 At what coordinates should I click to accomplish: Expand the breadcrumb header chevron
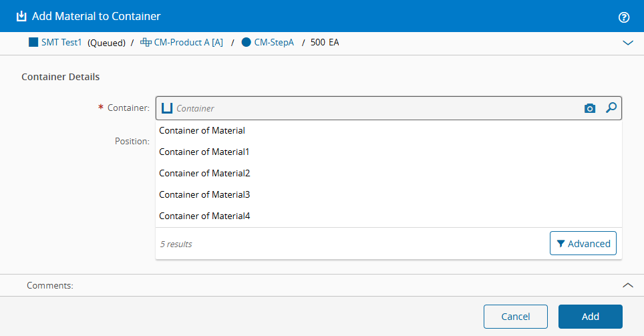click(x=627, y=43)
